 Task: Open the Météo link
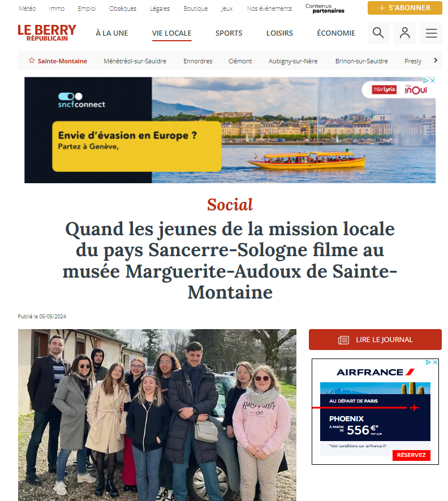27,8
